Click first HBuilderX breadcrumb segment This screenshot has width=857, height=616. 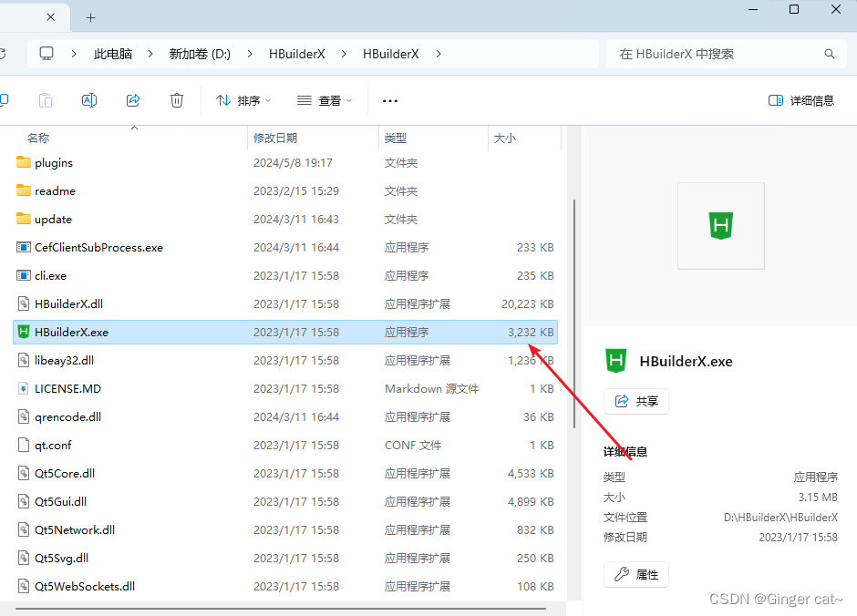pyautogui.click(x=297, y=54)
